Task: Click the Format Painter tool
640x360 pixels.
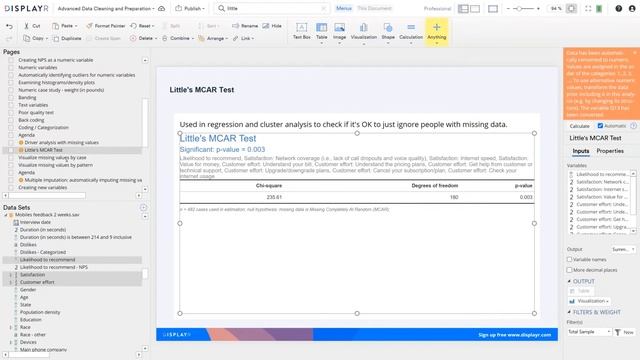Action: coord(105,26)
